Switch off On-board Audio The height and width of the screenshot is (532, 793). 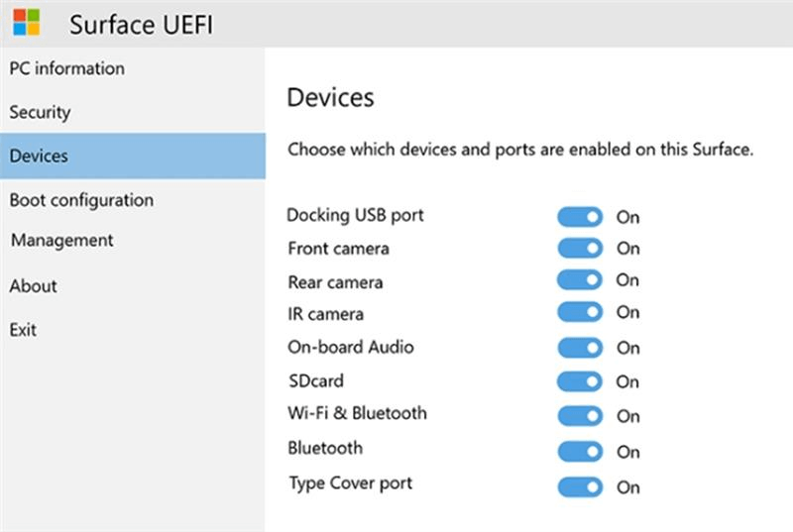click(580, 348)
